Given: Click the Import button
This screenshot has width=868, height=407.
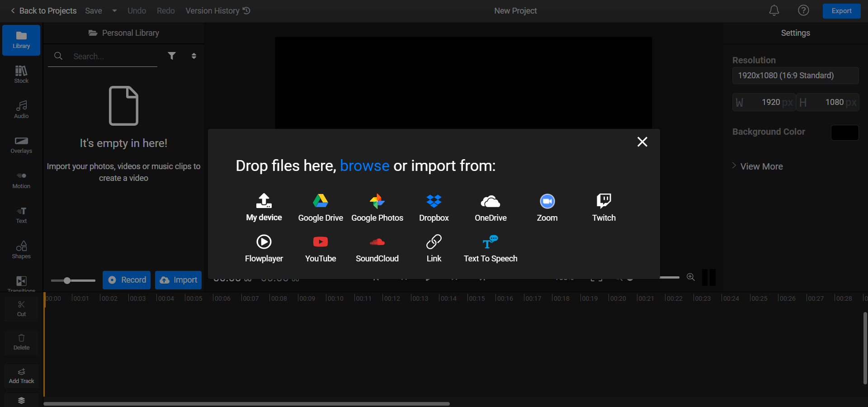Looking at the screenshot, I should (178, 280).
